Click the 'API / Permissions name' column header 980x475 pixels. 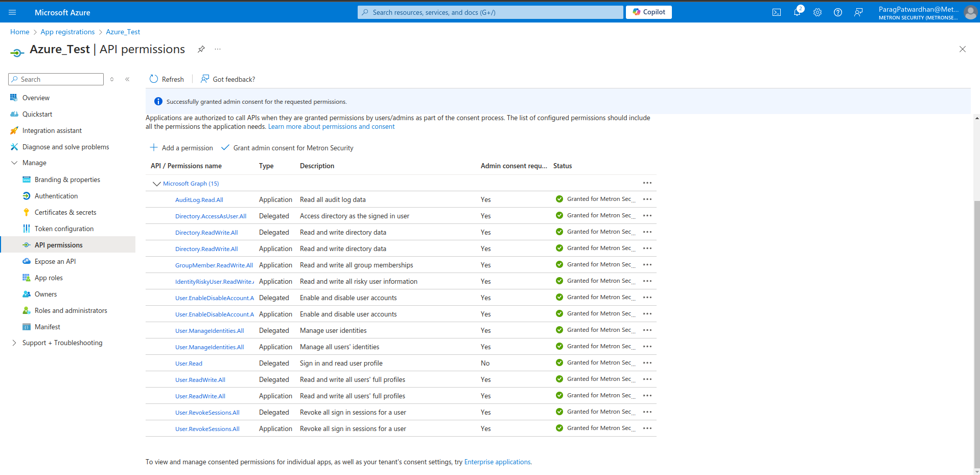pyautogui.click(x=186, y=166)
